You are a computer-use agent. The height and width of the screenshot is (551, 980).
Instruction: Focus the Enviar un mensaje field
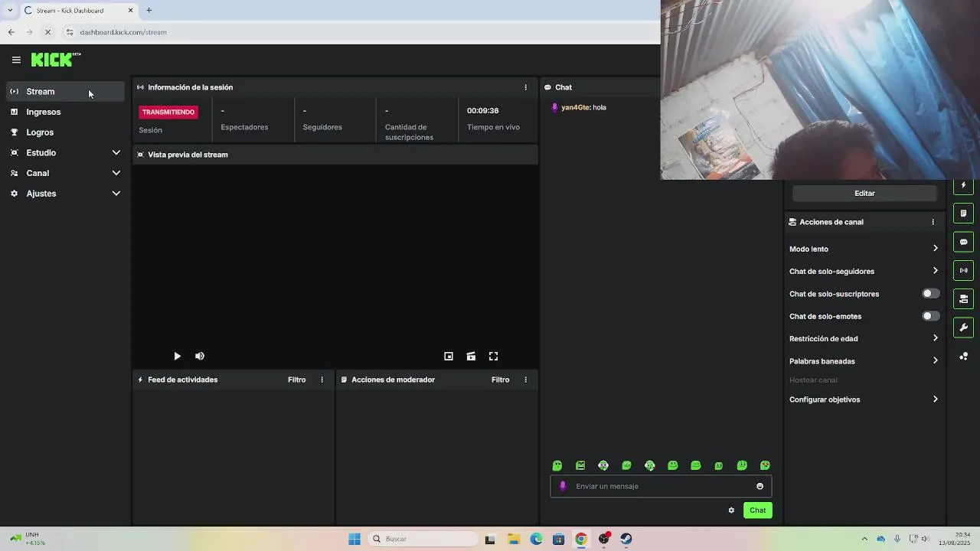661,486
